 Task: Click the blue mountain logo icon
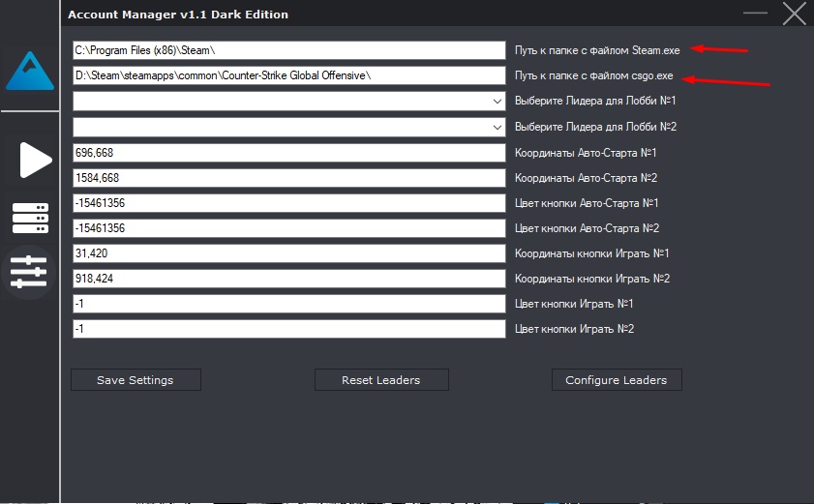tap(30, 71)
